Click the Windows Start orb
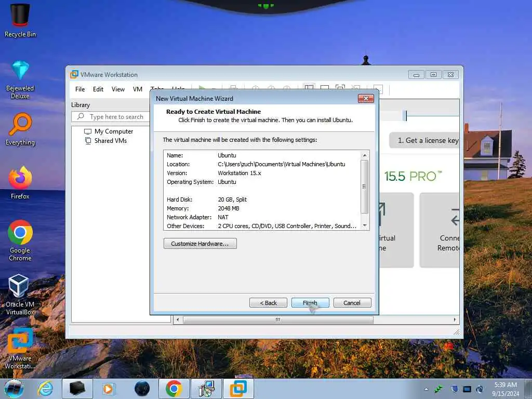532x399 pixels. [x=14, y=389]
